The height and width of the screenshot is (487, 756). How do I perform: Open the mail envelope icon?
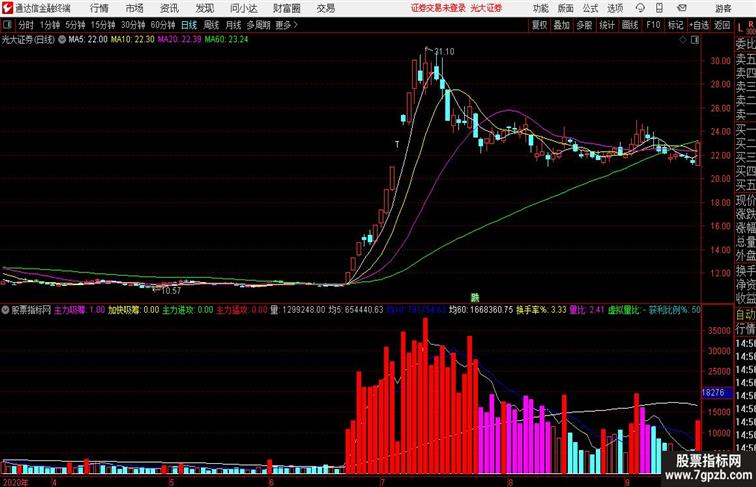click(x=682, y=8)
